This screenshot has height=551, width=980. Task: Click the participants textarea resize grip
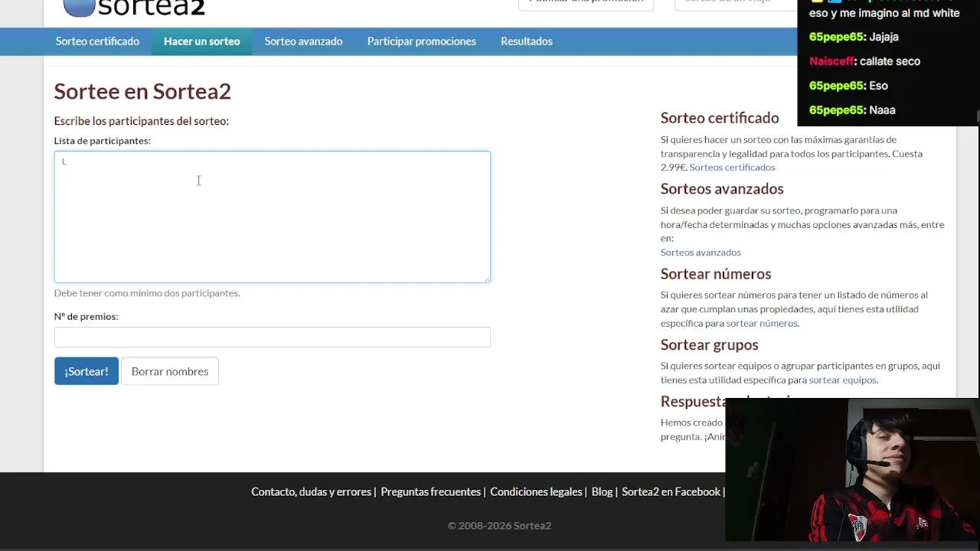486,279
